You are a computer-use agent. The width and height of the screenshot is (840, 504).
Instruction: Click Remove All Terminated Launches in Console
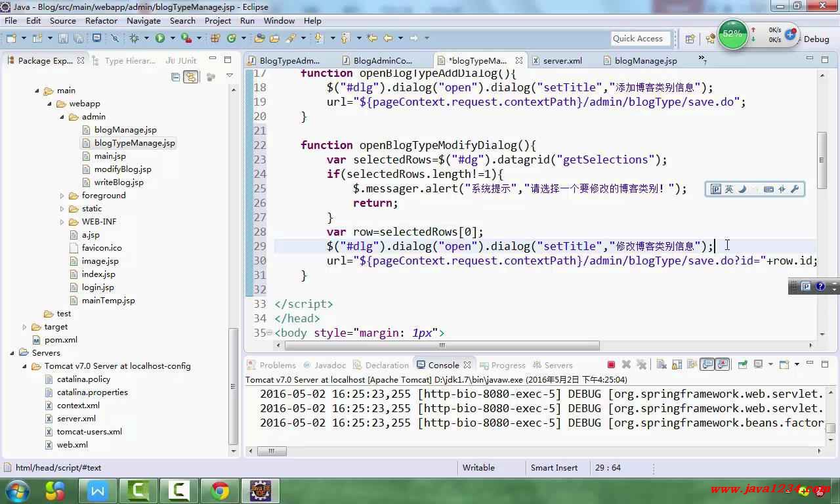point(642,364)
